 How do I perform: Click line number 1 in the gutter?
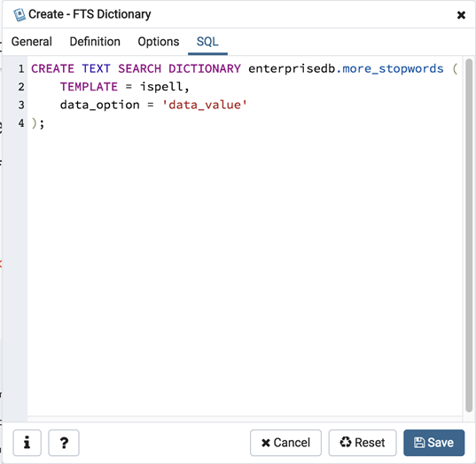(21, 68)
